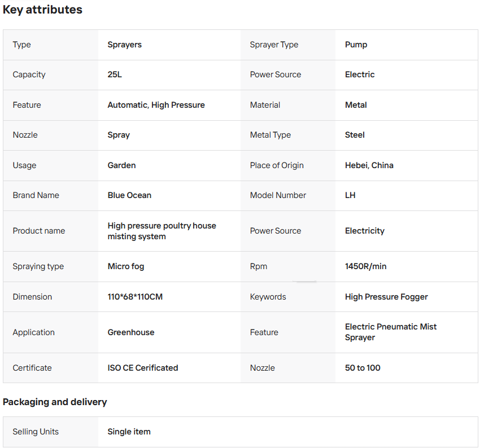
Task: Select the Electric power source value
Action: [x=360, y=74]
